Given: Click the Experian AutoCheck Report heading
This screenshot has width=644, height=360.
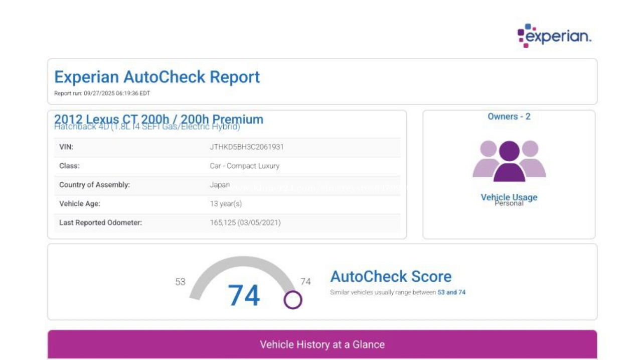Looking at the screenshot, I should (157, 77).
